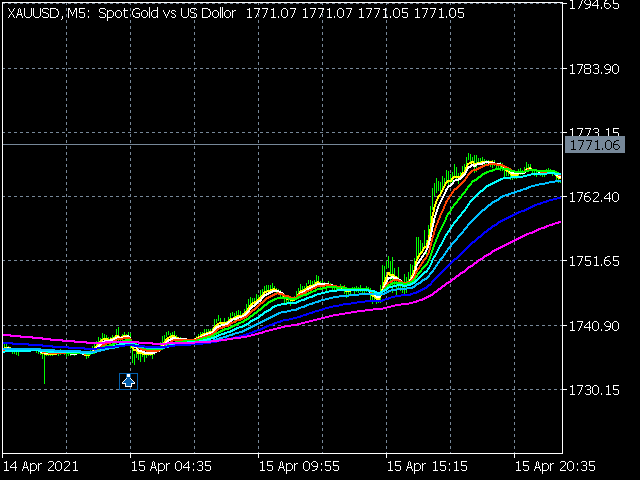Click the 1730.15 price scale label

(594, 390)
